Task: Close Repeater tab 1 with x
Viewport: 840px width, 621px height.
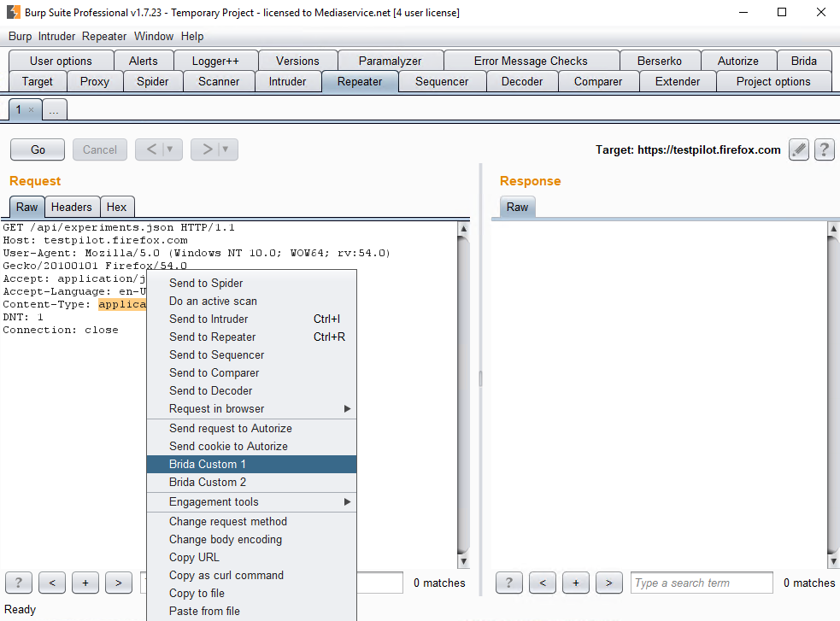Action: pyautogui.click(x=32, y=109)
